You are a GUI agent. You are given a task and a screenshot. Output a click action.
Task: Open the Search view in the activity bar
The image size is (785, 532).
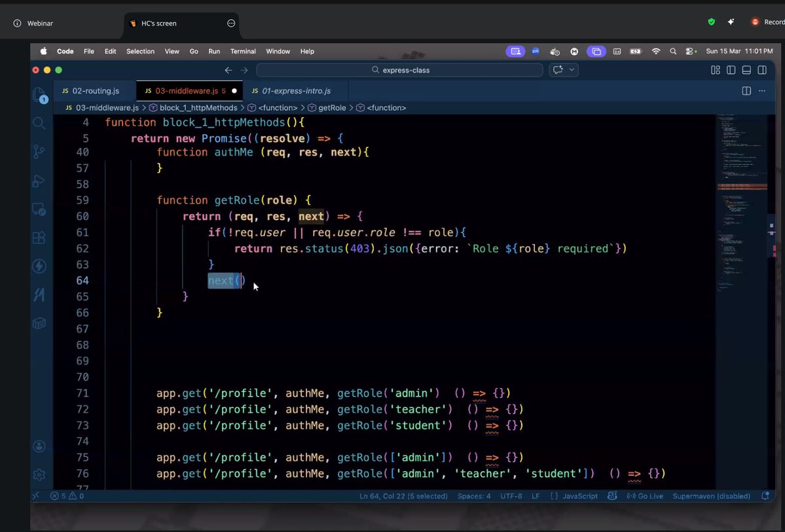[39, 123]
